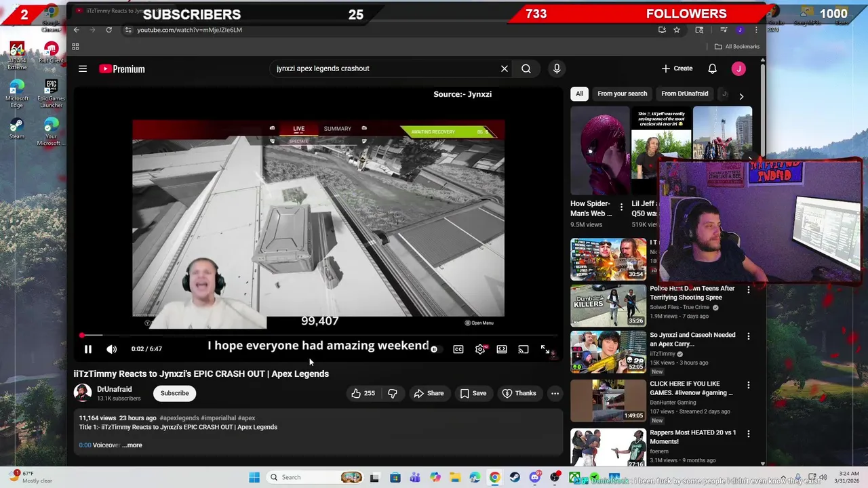The width and height of the screenshot is (868, 488).
Task: Open YouTube notifications bell
Action: coord(713,68)
